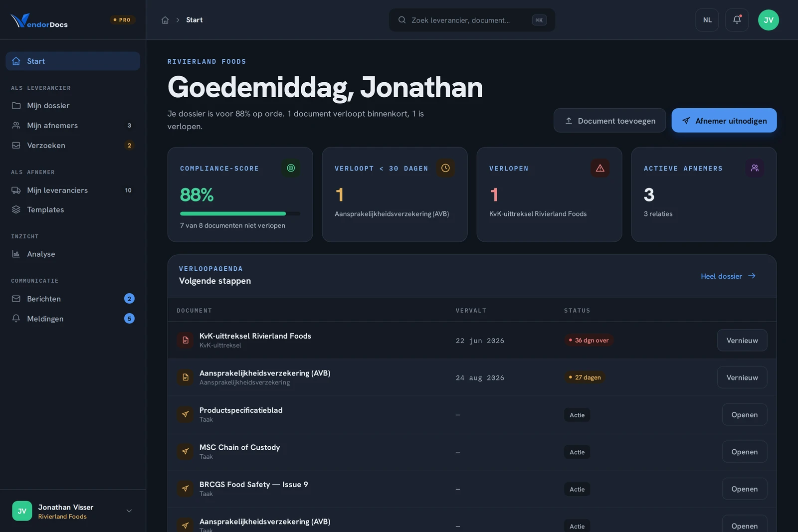Click the 5 badge on Meldingen
This screenshot has width=798, height=532.
[129, 319]
